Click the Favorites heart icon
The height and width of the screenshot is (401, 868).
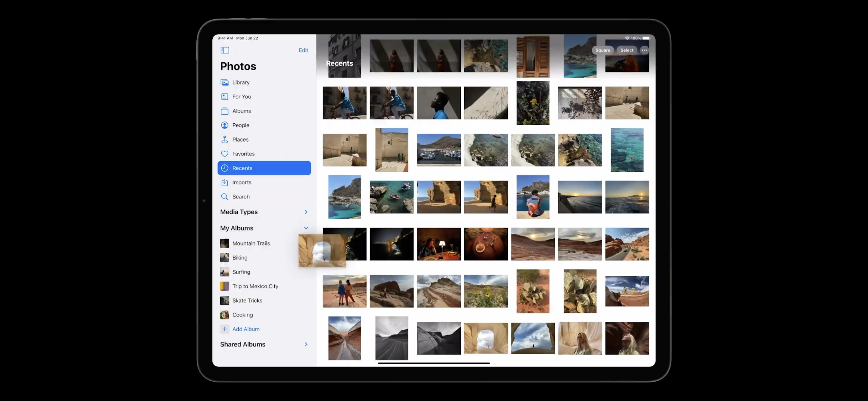224,154
